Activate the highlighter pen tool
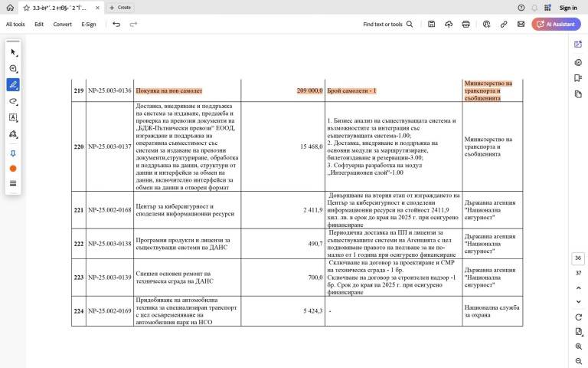This screenshot has height=368, width=588. pyautogui.click(x=13, y=84)
